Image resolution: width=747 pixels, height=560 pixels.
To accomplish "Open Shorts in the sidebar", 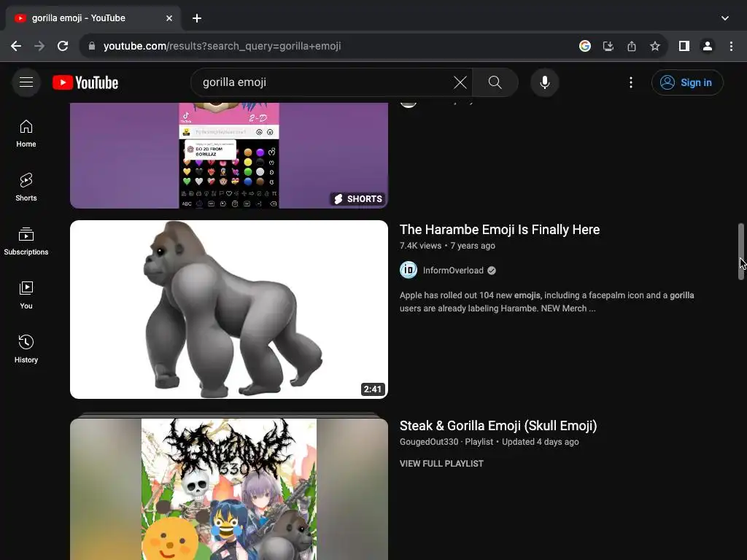I will [26, 187].
